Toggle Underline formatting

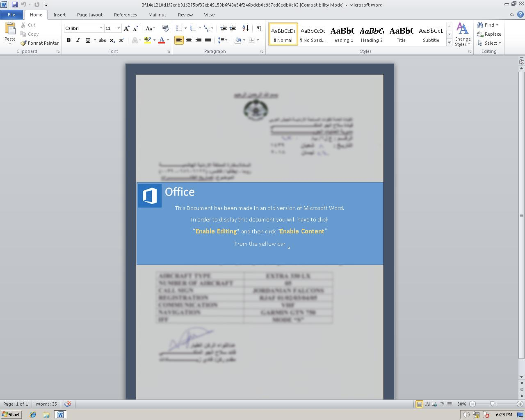[87, 40]
